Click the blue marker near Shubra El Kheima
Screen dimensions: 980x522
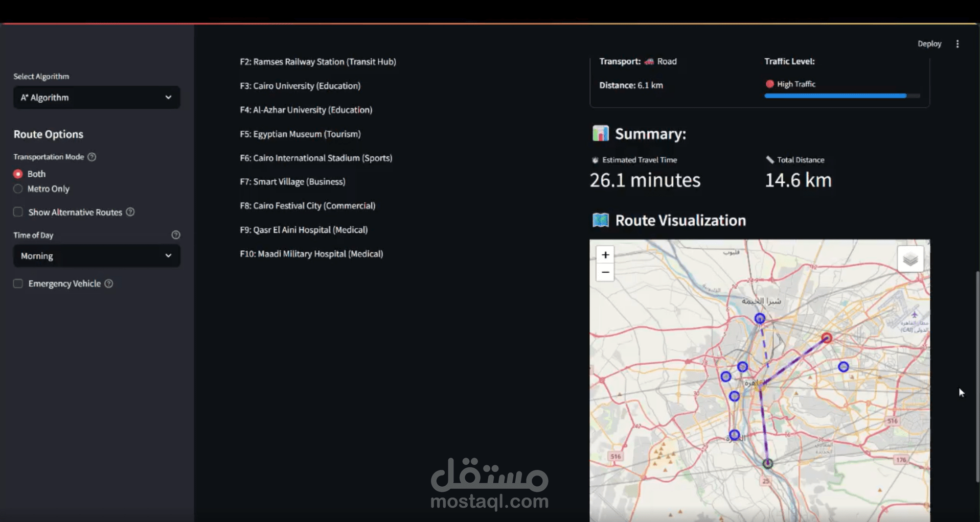point(760,319)
